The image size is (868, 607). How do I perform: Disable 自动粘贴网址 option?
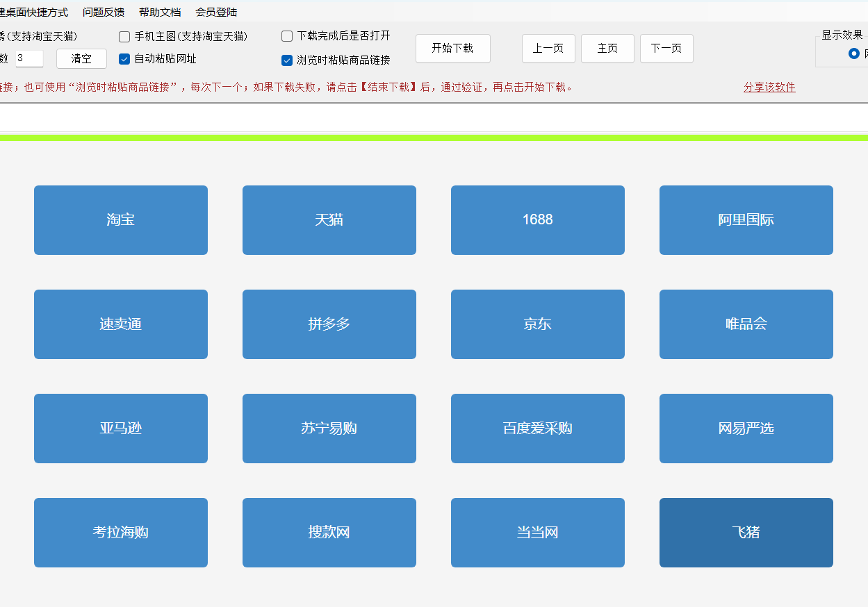coord(124,60)
